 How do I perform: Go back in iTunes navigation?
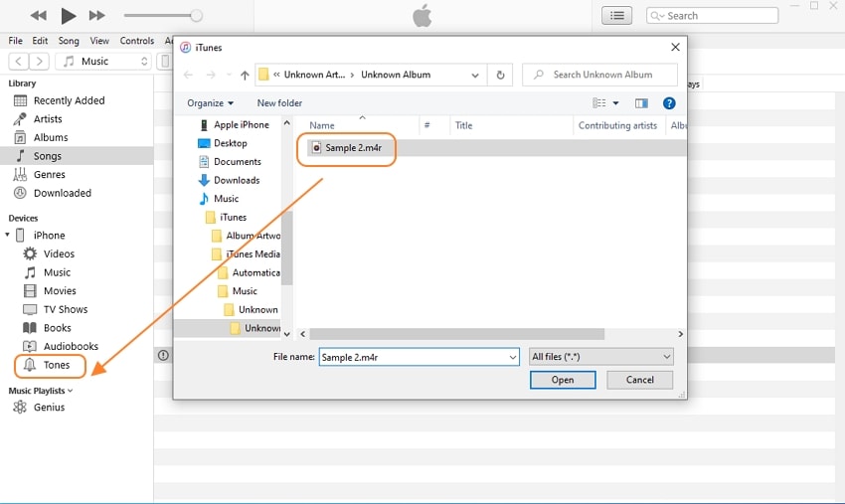tap(18, 61)
